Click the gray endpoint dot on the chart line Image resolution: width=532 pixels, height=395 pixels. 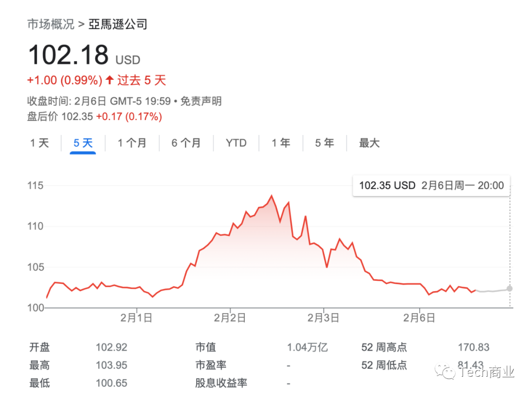pos(509,289)
